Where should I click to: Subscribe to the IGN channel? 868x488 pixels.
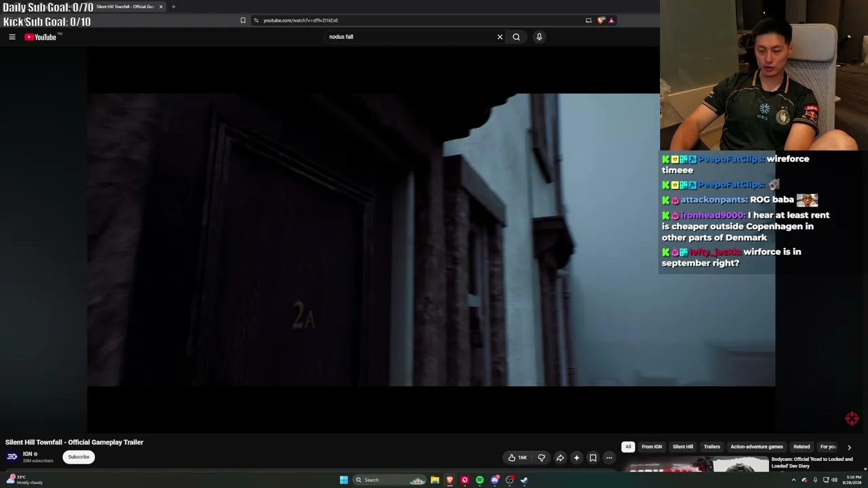tap(79, 457)
